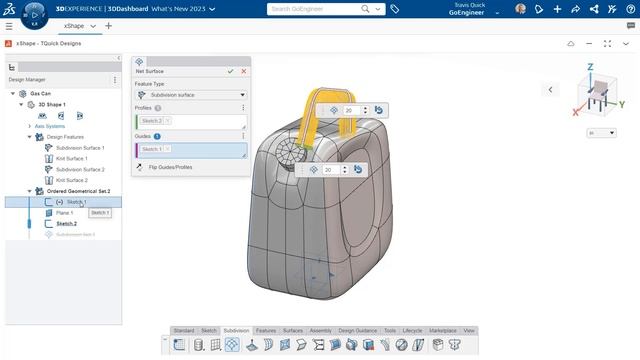The image size is (640, 360).
Task: Collapse Design Features node
Action: tap(29, 137)
